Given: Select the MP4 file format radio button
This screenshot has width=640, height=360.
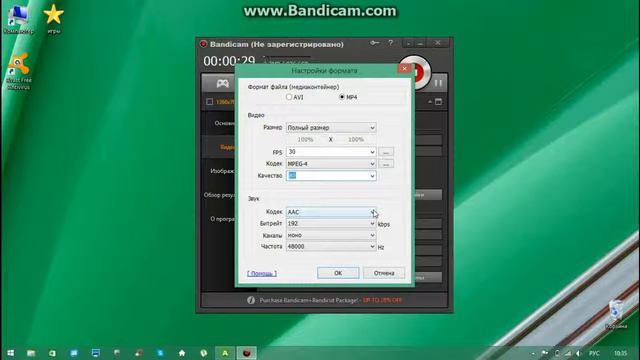Looking at the screenshot, I should point(342,97).
